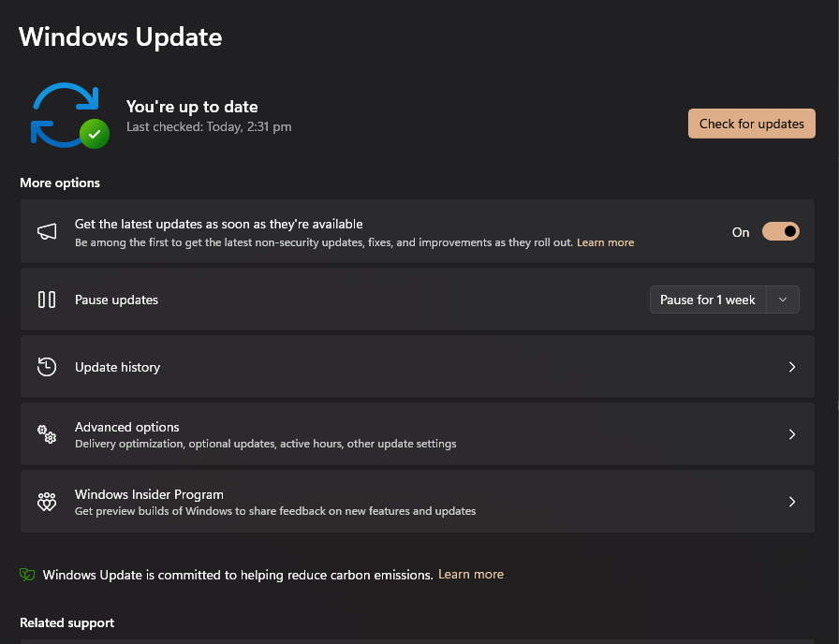The image size is (839, 644).
Task: Expand Update history using its chevron
Action: point(792,367)
